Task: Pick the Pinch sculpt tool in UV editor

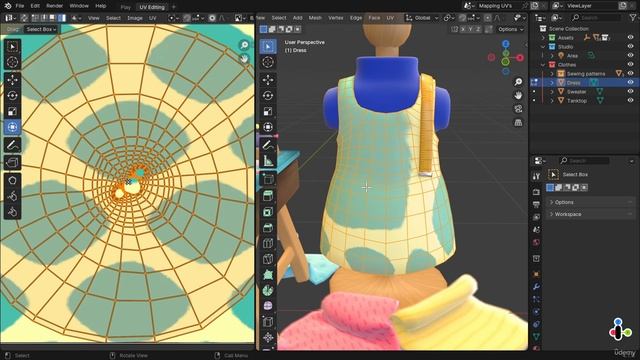Action: (x=12, y=212)
